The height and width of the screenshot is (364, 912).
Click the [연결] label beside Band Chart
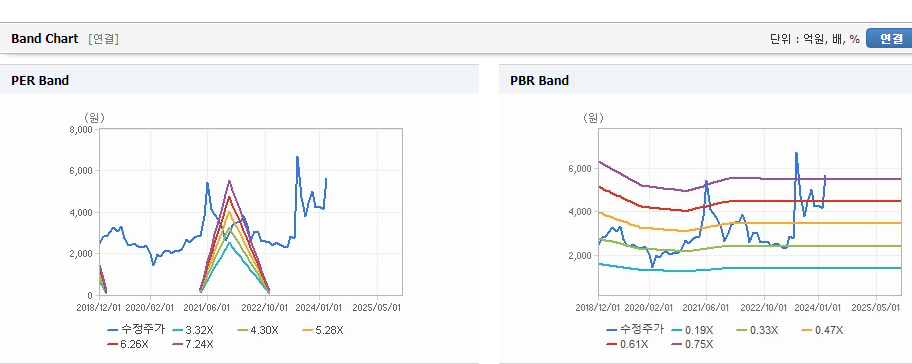coord(104,39)
